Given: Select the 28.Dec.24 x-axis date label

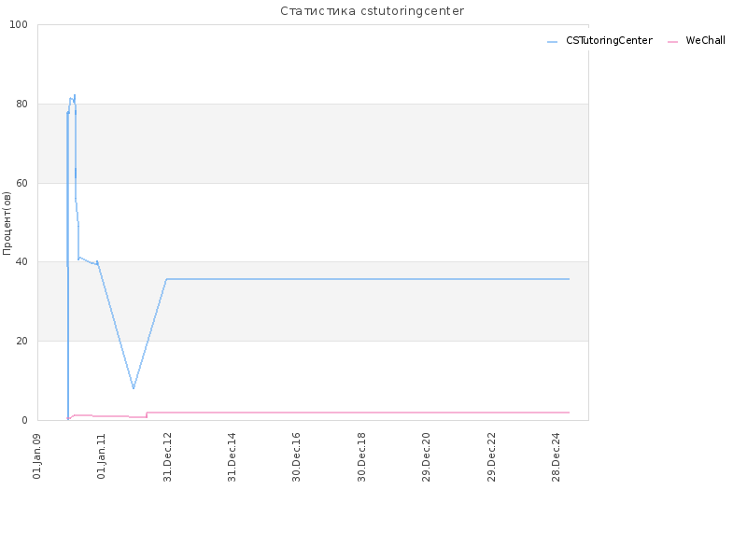Looking at the screenshot, I should point(556,456).
